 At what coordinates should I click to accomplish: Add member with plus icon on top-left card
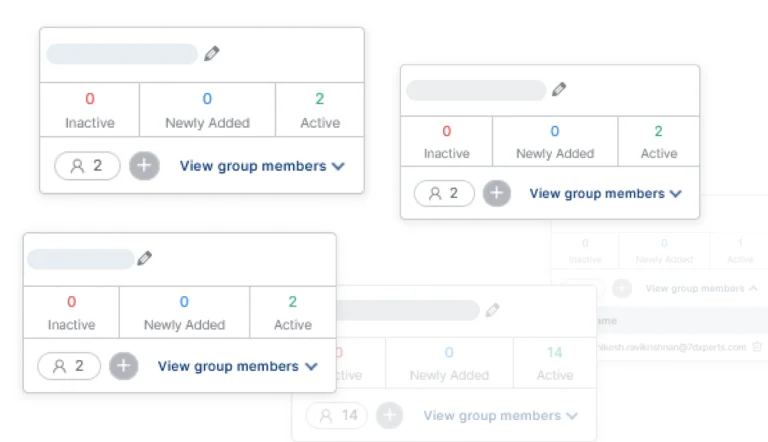(145, 166)
